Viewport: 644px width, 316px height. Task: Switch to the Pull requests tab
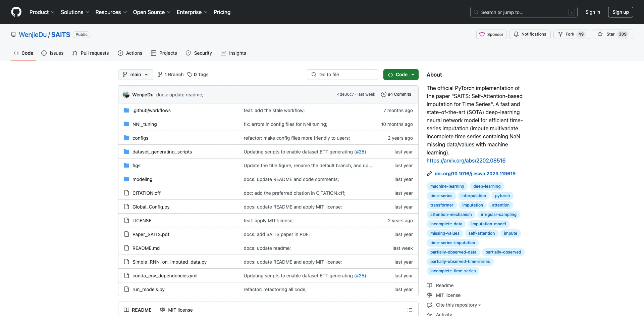pos(91,53)
